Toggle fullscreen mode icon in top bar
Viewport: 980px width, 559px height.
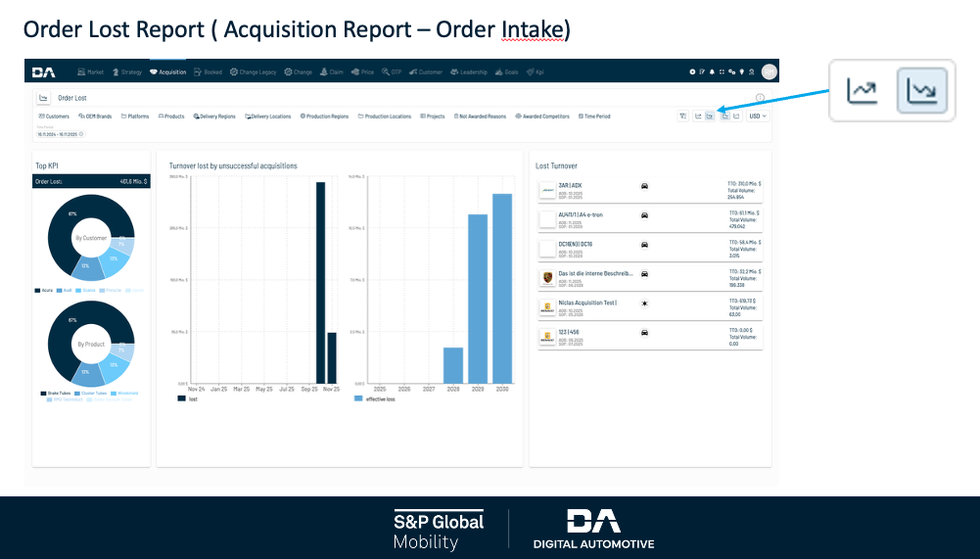(722, 71)
